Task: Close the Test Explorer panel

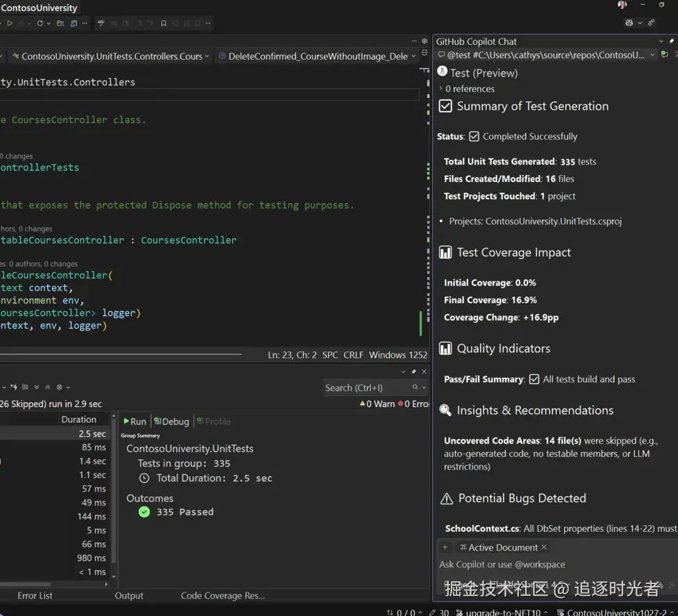Action: coord(424,372)
